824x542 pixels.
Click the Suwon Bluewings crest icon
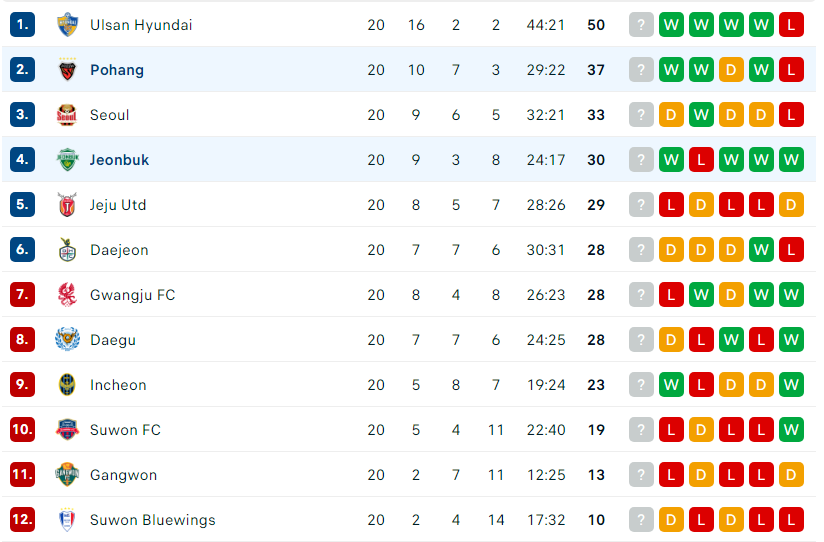[67, 520]
